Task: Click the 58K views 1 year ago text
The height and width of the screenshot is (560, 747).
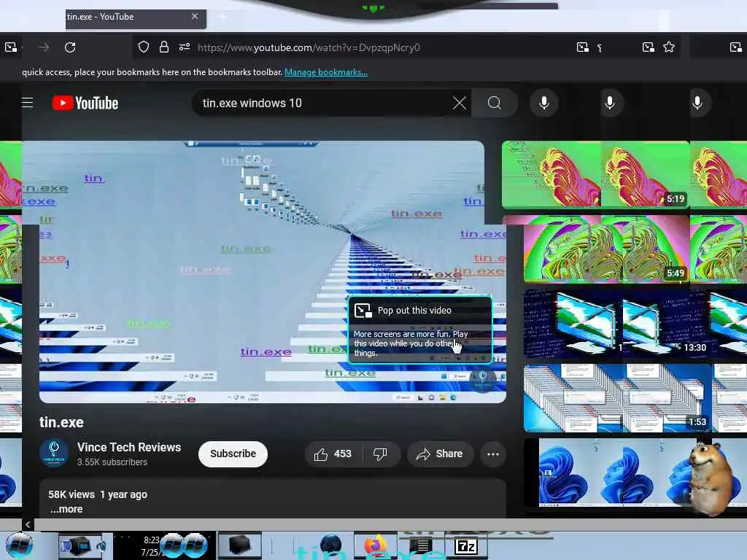Action: pos(98,494)
